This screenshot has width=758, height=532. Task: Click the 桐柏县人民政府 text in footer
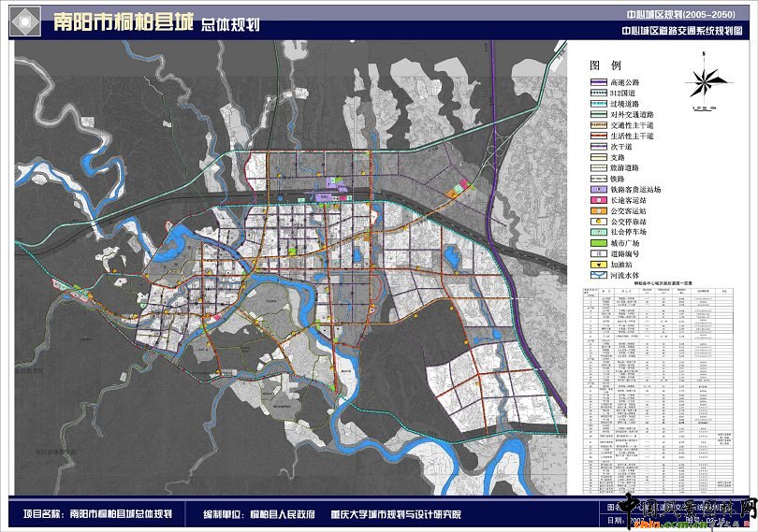[x=280, y=515]
